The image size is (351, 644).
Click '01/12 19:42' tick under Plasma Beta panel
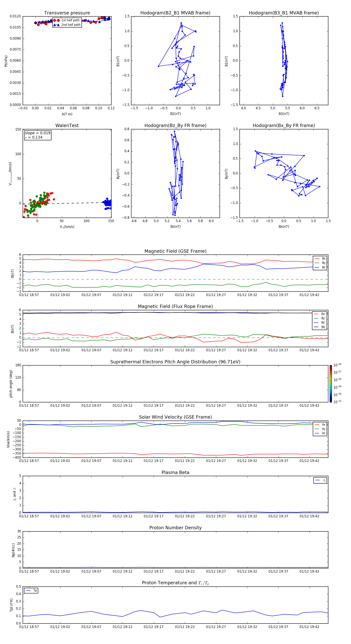[309, 516]
